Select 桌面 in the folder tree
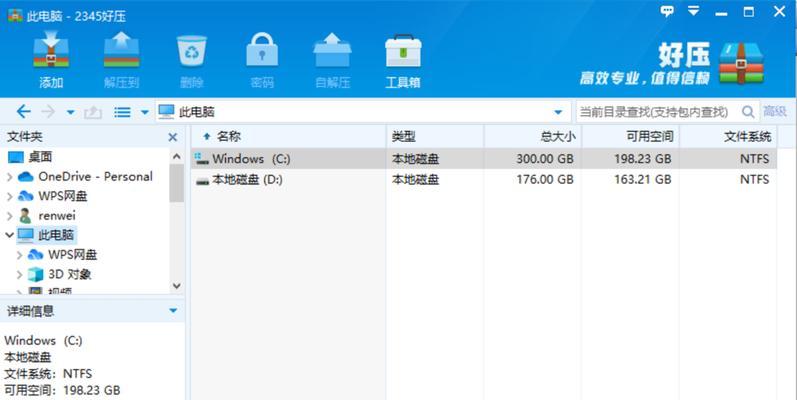 (40, 157)
